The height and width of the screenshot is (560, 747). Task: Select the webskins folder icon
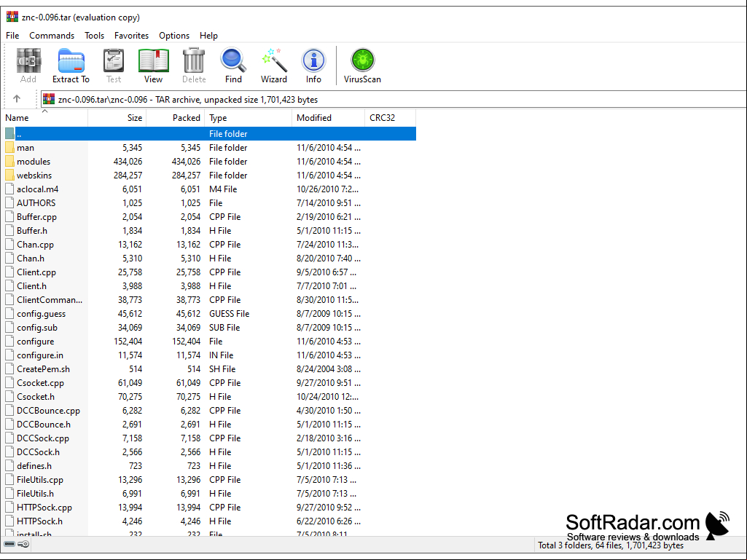9,176
